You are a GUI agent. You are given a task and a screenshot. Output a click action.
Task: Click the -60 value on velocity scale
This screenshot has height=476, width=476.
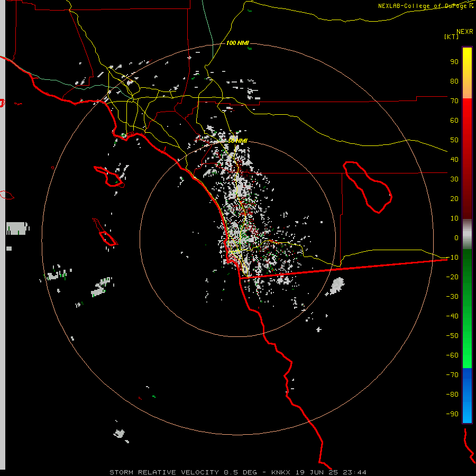(452, 355)
